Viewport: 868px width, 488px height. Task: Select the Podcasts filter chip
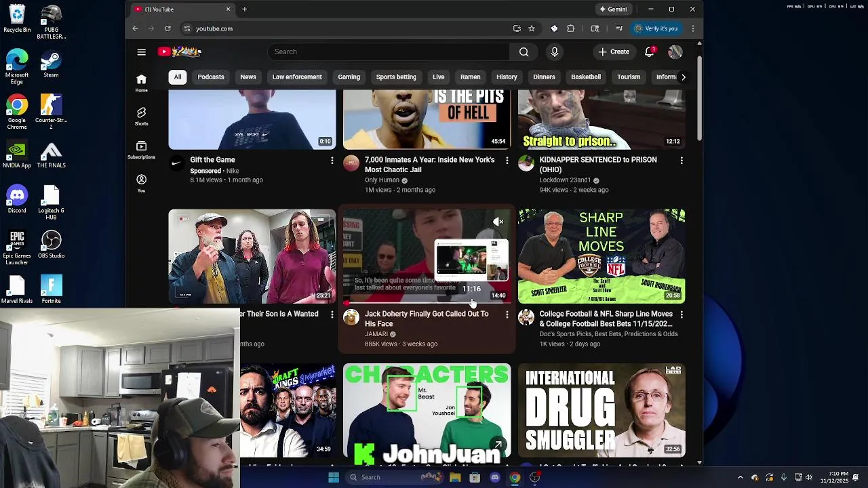(x=211, y=77)
